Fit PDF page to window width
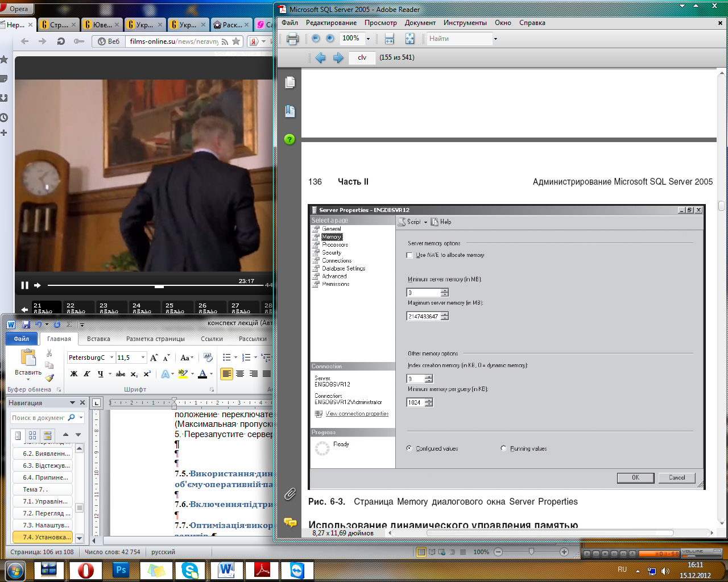Viewport: 728px width, 582px height. (x=390, y=39)
